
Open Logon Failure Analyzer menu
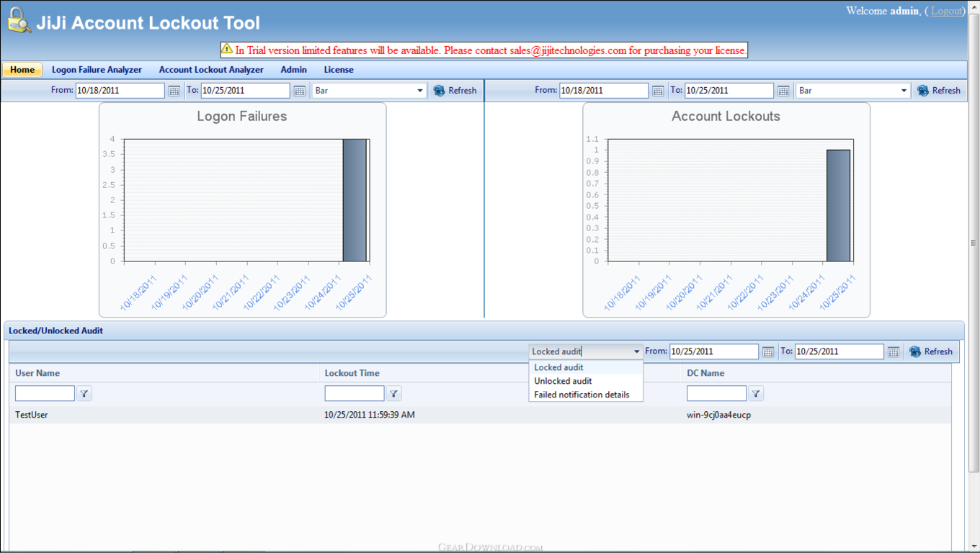point(97,70)
